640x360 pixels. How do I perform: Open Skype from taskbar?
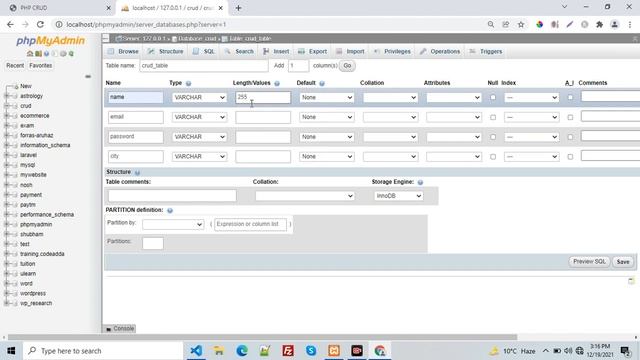click(x=311, y=351)
